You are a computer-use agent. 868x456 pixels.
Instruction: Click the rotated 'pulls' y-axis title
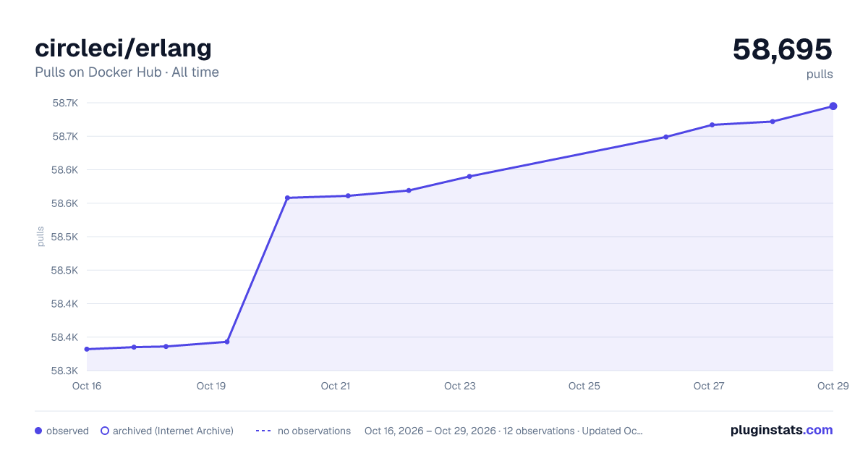coord(41,237)
